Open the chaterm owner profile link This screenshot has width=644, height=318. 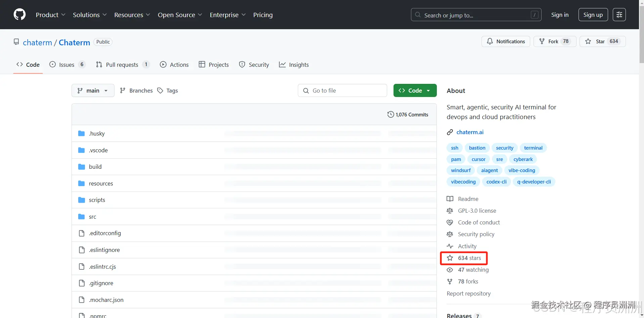pos(37,43)
